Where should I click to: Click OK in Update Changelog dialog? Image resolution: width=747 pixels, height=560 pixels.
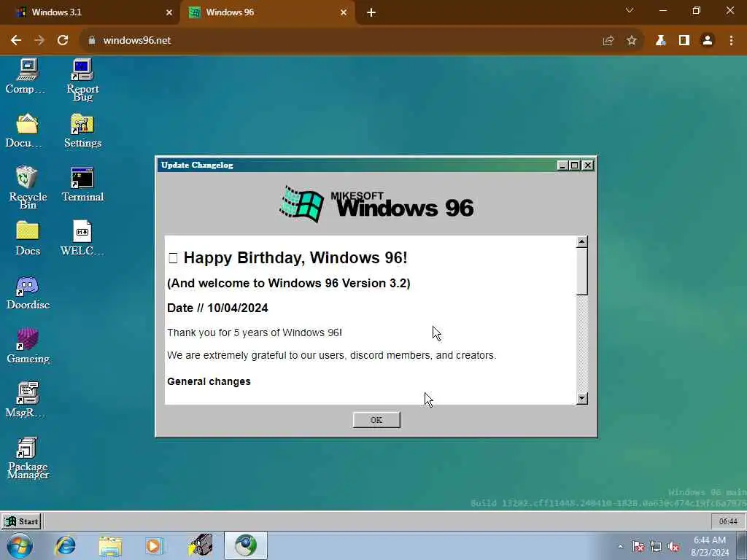pos(376,420)
